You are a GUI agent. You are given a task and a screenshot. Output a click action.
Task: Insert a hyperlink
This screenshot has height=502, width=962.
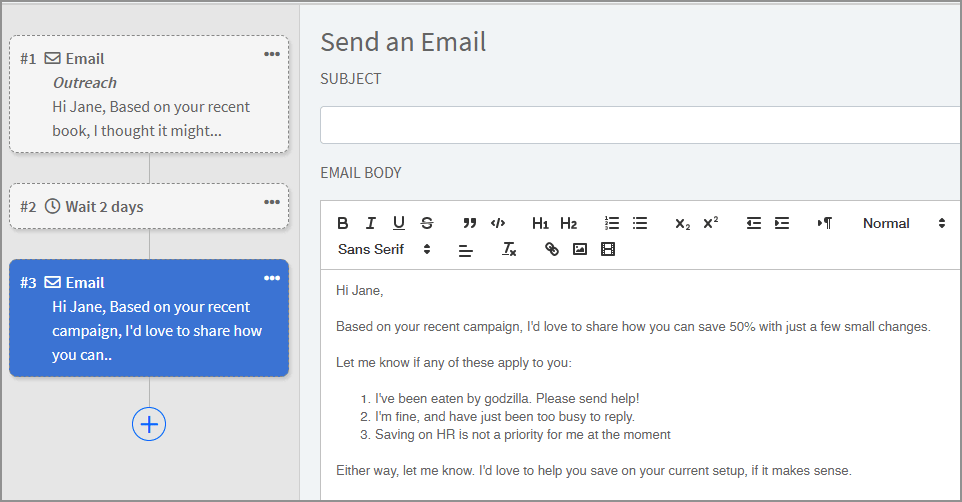[551, 249]
